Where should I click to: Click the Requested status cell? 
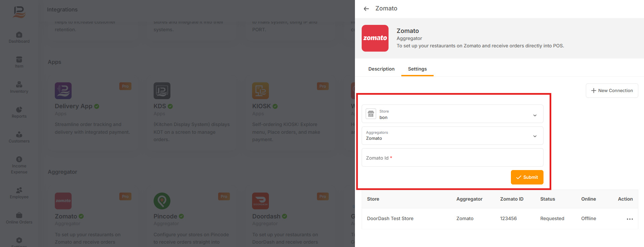pos(552,218)
